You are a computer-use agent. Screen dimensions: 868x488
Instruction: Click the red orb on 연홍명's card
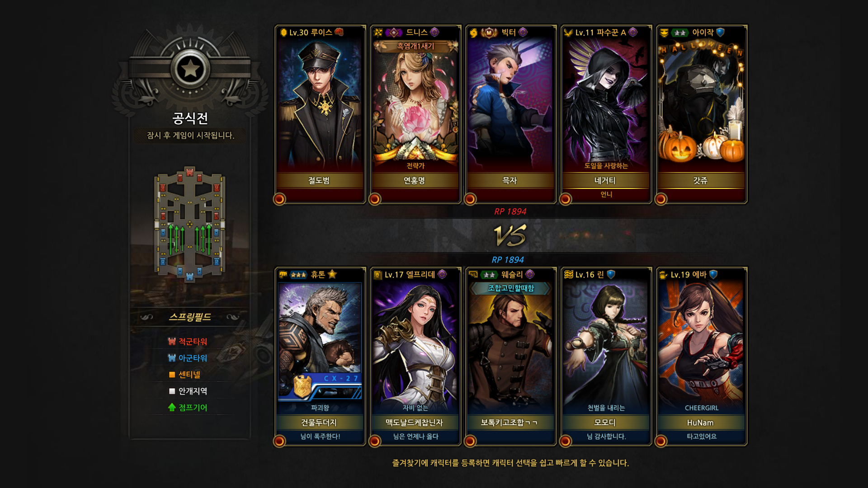tap(375, 199)
